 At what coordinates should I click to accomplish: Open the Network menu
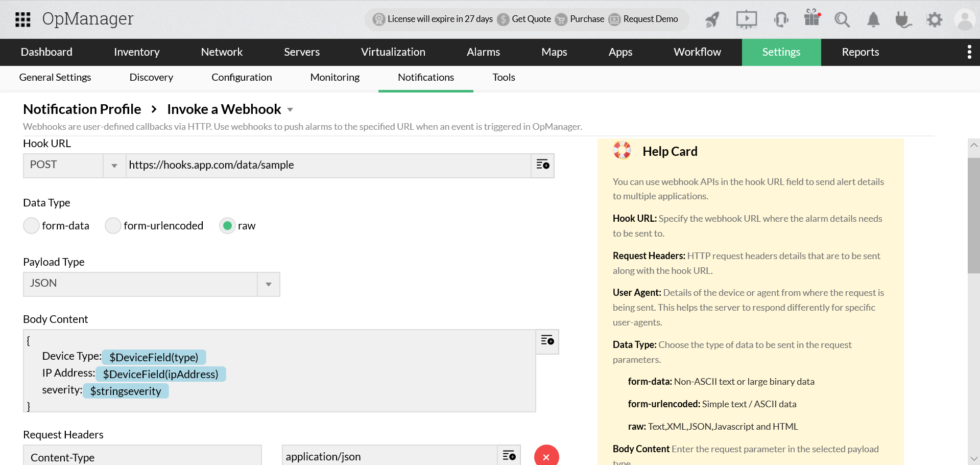[x=222, y=52]
